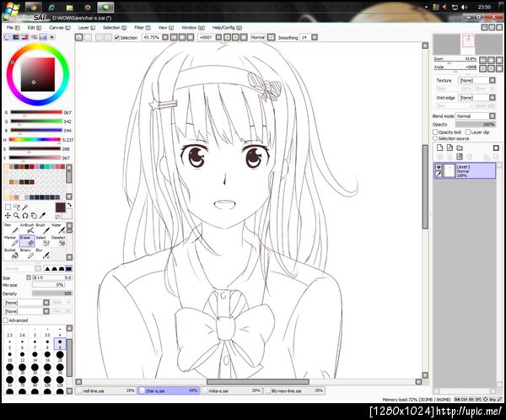This screenshot has height=420, width=506.
Task: Select the Deselect brush tool
Action: tap(59, 241)
